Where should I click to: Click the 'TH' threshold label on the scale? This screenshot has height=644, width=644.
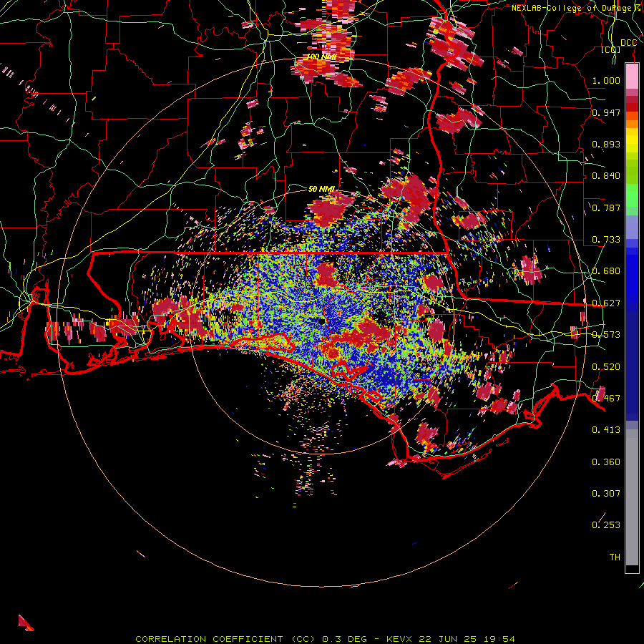(x=615, y=557)
